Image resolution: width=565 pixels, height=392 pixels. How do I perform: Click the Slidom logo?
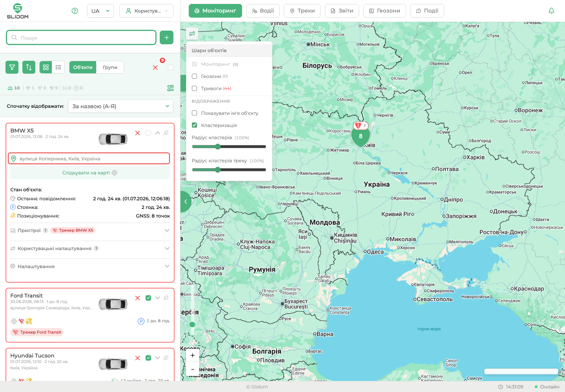click(x=18, y=11)
